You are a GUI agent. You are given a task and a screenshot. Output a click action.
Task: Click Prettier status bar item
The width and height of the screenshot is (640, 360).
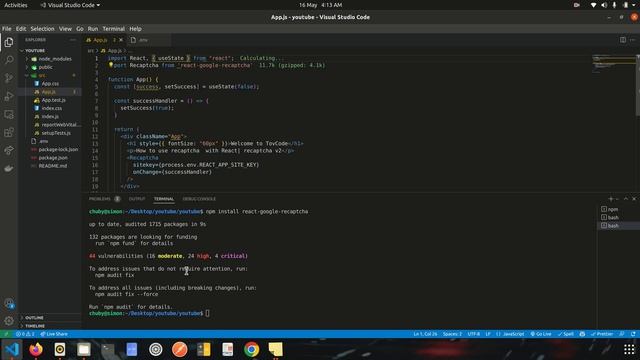[x=602, y=334]
